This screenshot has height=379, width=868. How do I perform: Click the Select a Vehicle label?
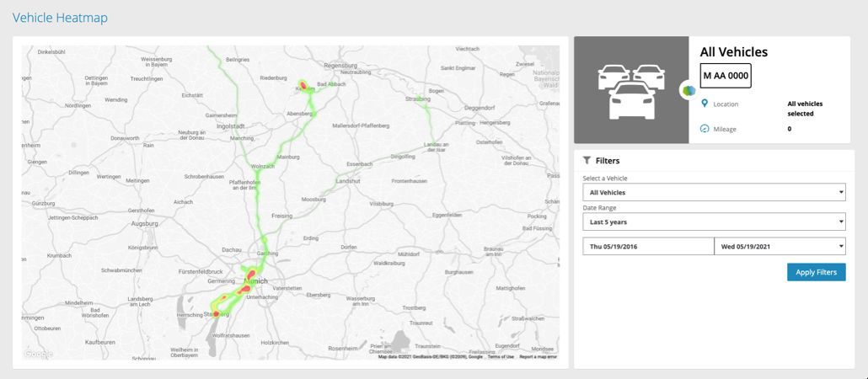tap(605, 179)
